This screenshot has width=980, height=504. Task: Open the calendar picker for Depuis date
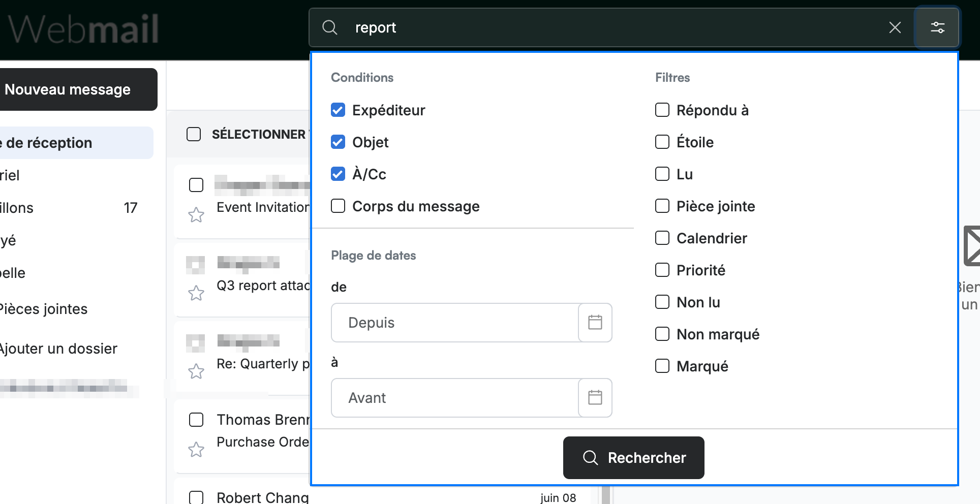coord(595,323)
